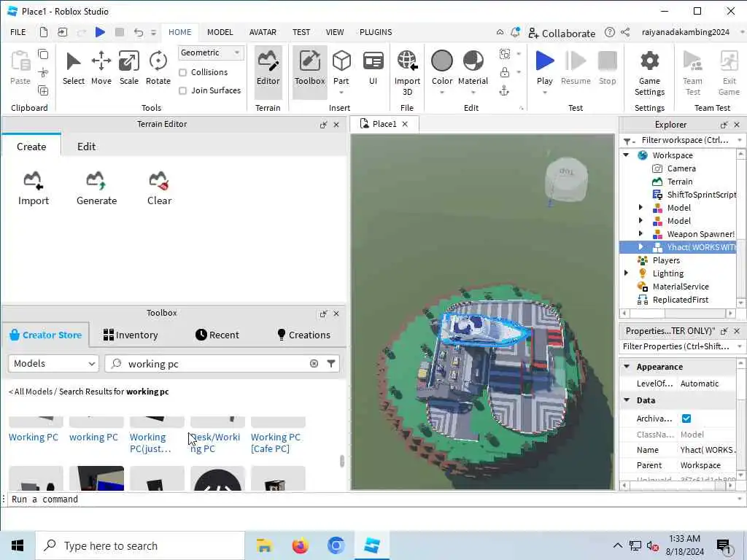This screenshot has width=747, height=560.
Task: Open the Models category dropdown
Action: point(53,363)
